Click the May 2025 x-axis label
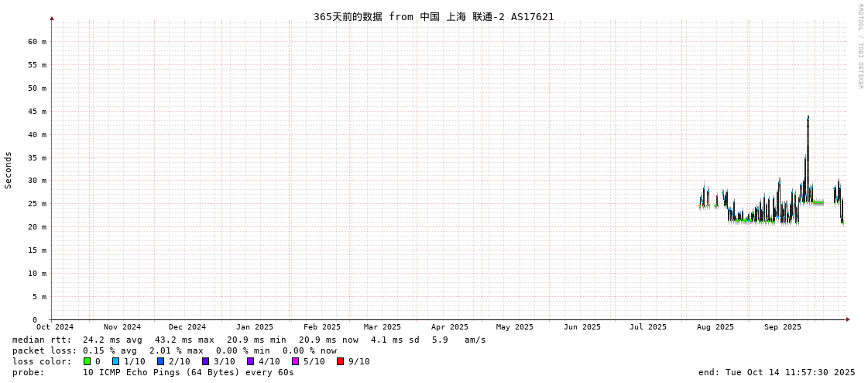The height and width of the screenshot is (383, 868). 515,327
